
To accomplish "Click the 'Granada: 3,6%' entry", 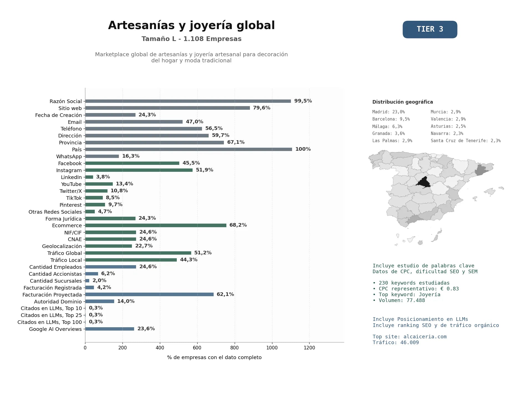I will click(x=388, y=134).
